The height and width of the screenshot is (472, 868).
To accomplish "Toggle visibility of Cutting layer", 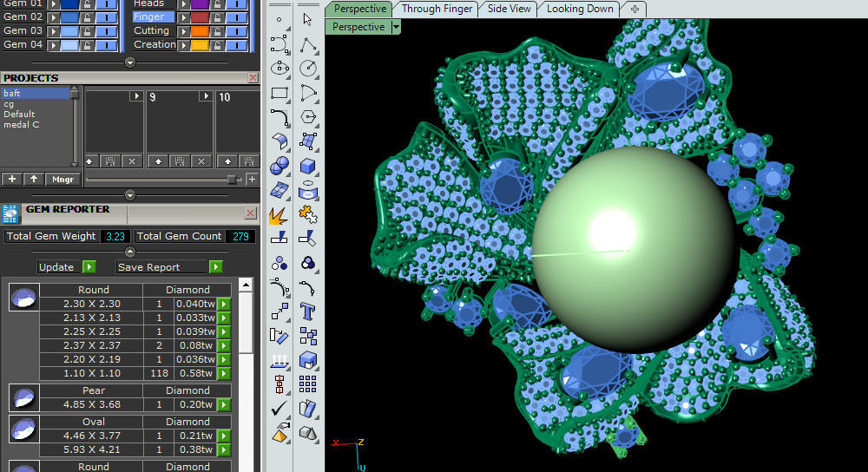I will coord(236,31).
